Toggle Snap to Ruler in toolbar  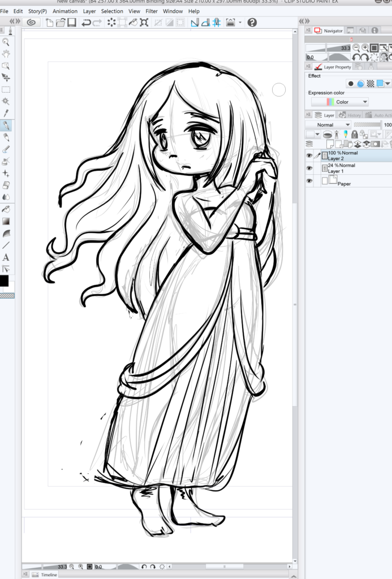(195, 23)
